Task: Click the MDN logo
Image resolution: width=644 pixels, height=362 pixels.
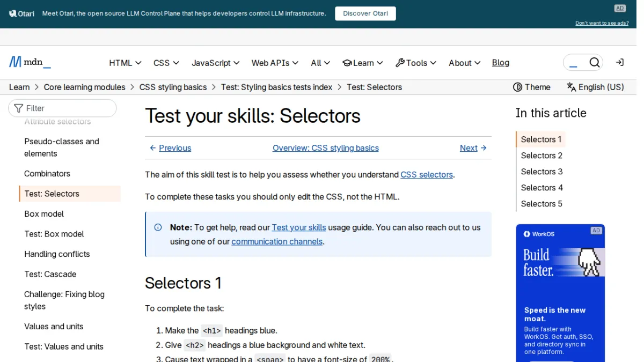Action: click(30, 62)
